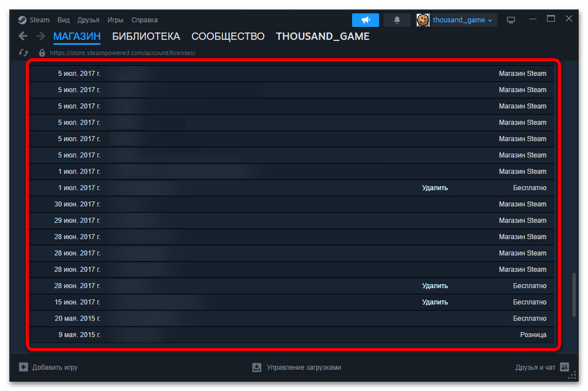Switch to Big Picture mode icon
This screenshot has width=588, height=391.
point(511,20)
